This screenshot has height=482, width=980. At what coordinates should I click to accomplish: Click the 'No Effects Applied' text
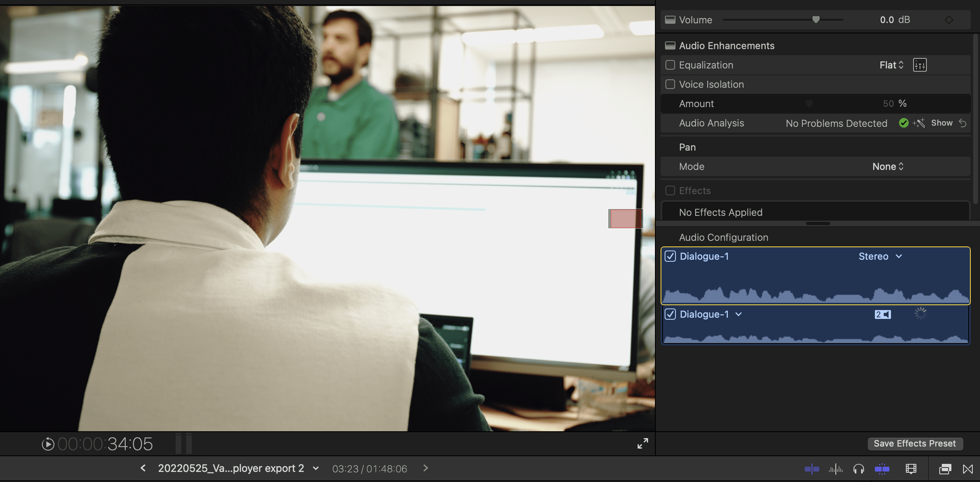[721, 212]
